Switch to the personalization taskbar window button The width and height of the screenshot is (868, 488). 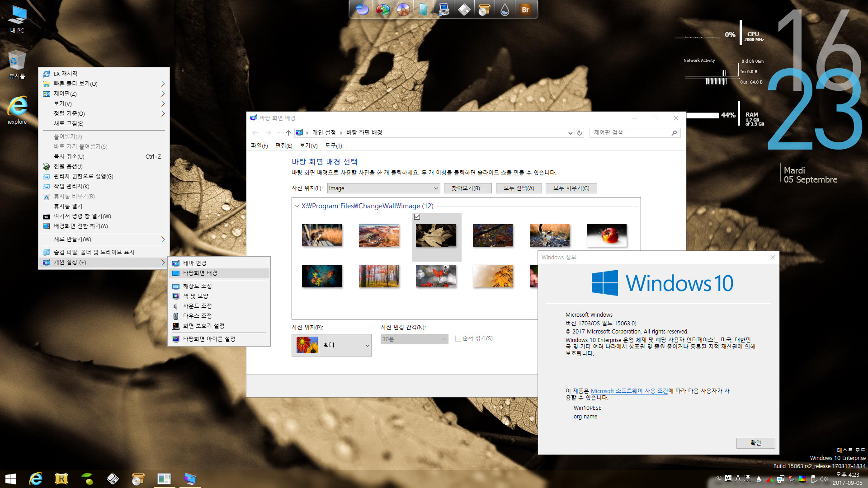point(190,479)
